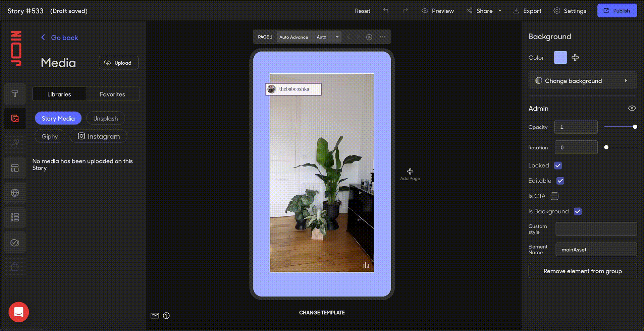Click the poll bars icon on story image
The image size is (644, 331).
pyautogui.click(x=366, y=265)
